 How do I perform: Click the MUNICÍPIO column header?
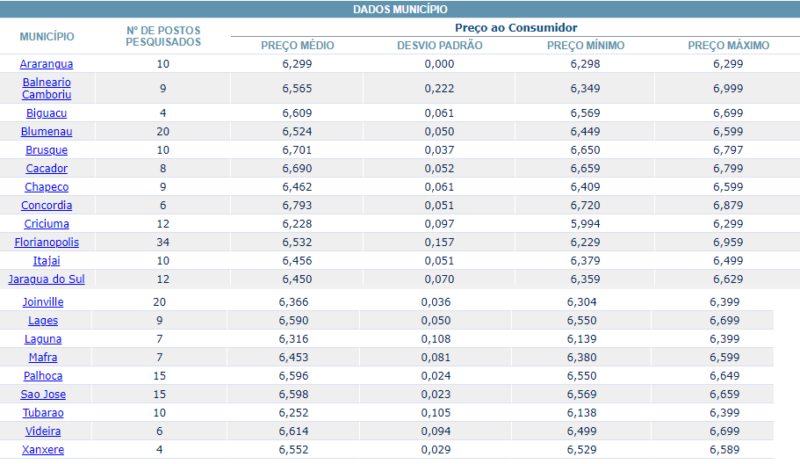coord(46,36)
